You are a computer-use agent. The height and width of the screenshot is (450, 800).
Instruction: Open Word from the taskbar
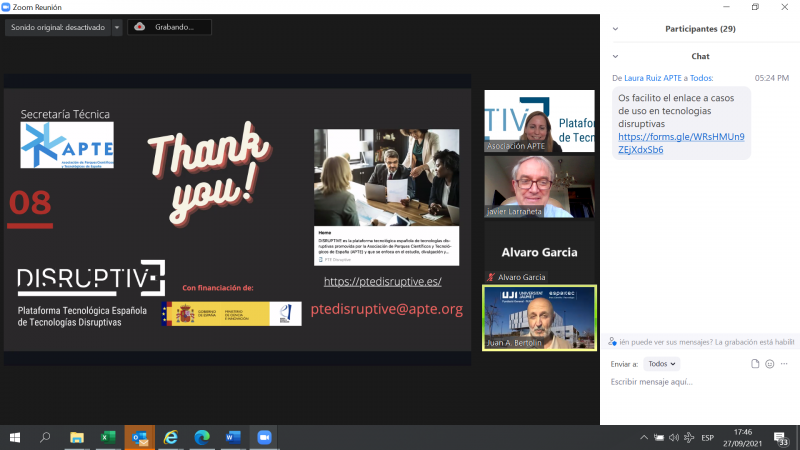(233, 437)
